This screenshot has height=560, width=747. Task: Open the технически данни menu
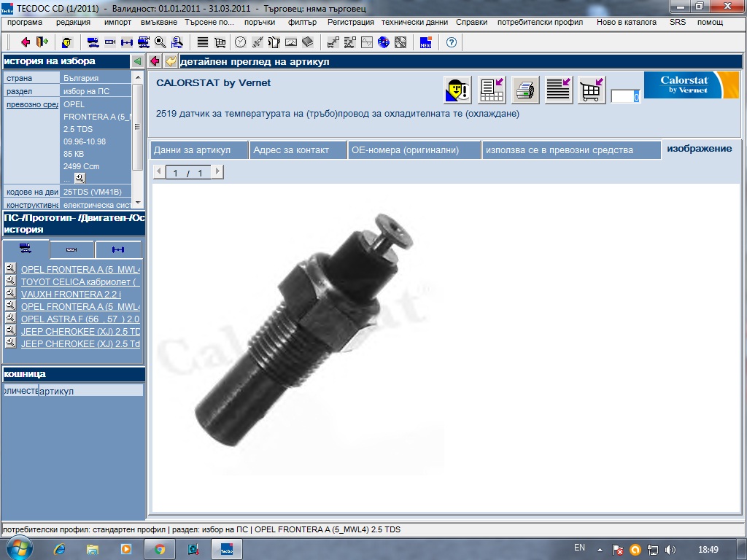point(414,22)
